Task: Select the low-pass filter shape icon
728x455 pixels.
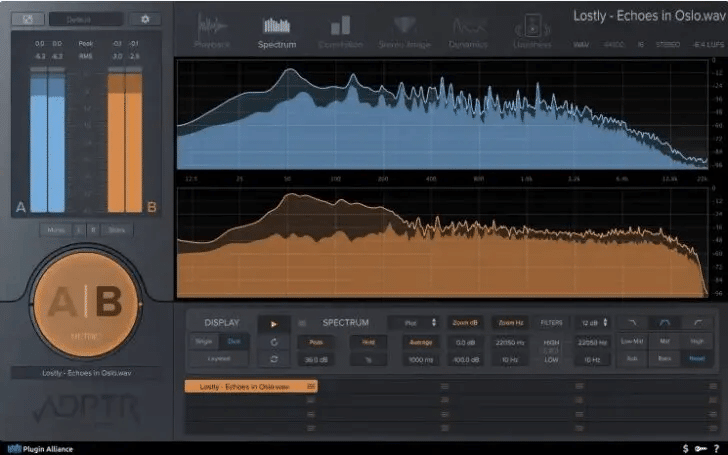Action: click(x=632, y=323)
